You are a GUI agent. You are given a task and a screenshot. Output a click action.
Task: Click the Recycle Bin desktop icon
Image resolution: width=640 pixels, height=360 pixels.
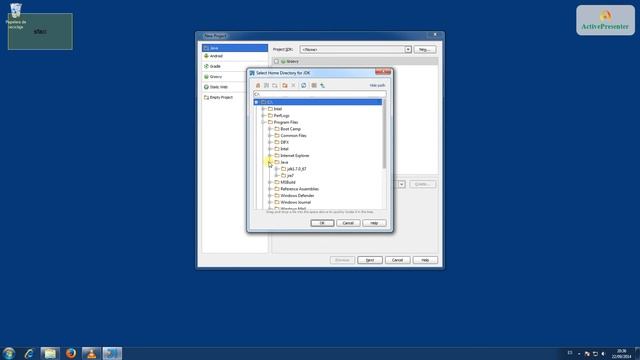[16, 16]
